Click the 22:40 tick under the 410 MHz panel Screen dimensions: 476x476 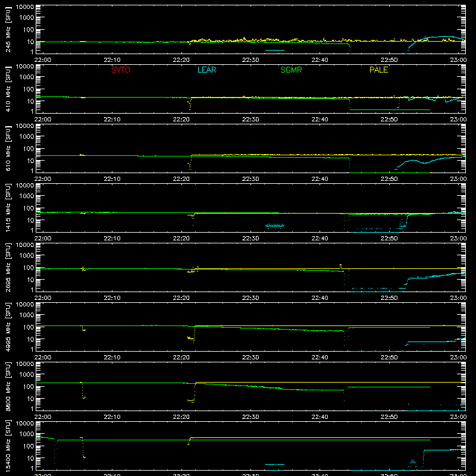320,120
